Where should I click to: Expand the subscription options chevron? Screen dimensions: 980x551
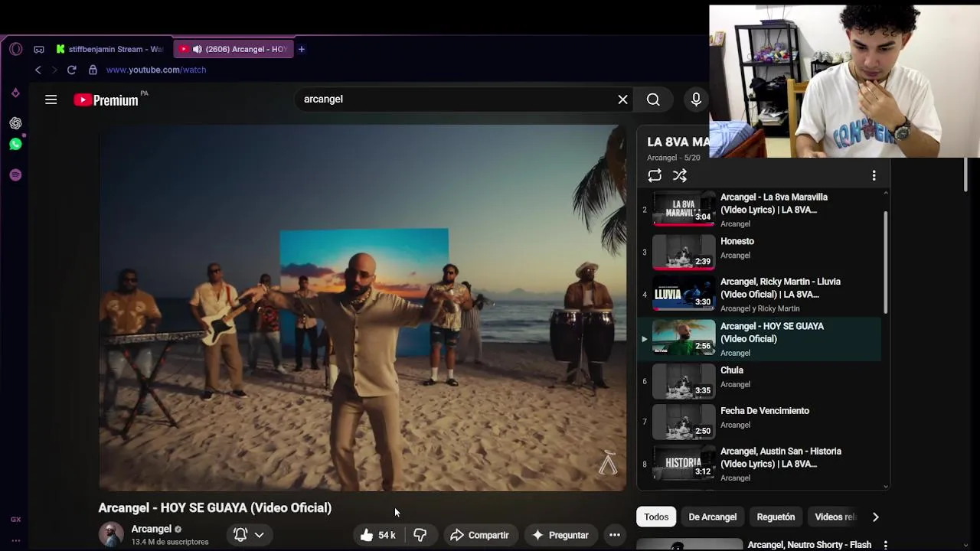[x=260, y=535]
